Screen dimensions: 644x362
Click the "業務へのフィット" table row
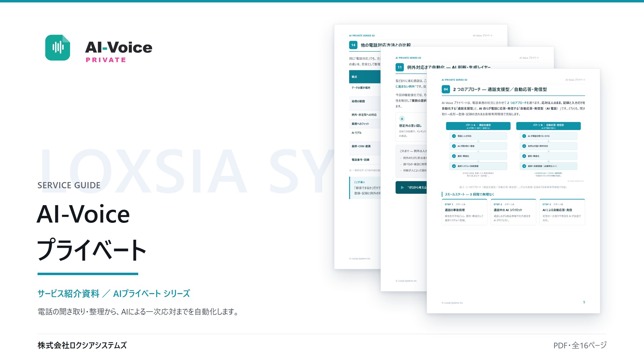pyautogui.click(x=365, y=124)
